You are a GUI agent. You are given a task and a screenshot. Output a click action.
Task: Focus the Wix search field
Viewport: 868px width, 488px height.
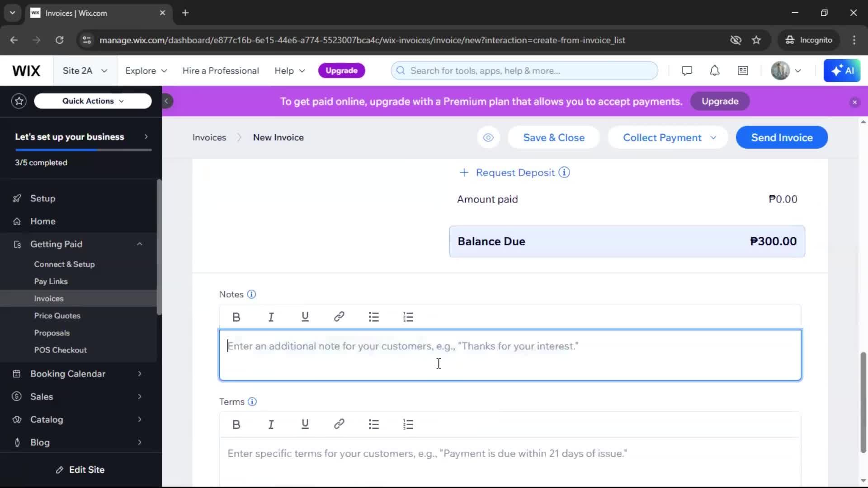[524, 71]
